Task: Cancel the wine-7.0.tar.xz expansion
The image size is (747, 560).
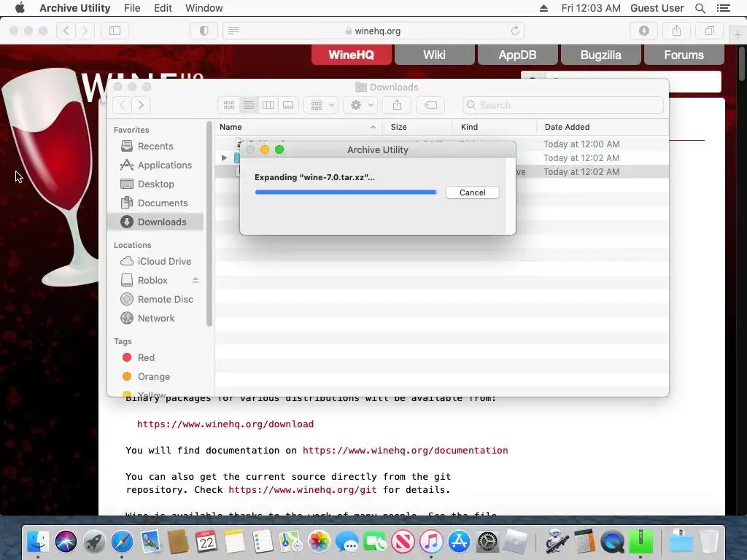Action: pos(472,192)
